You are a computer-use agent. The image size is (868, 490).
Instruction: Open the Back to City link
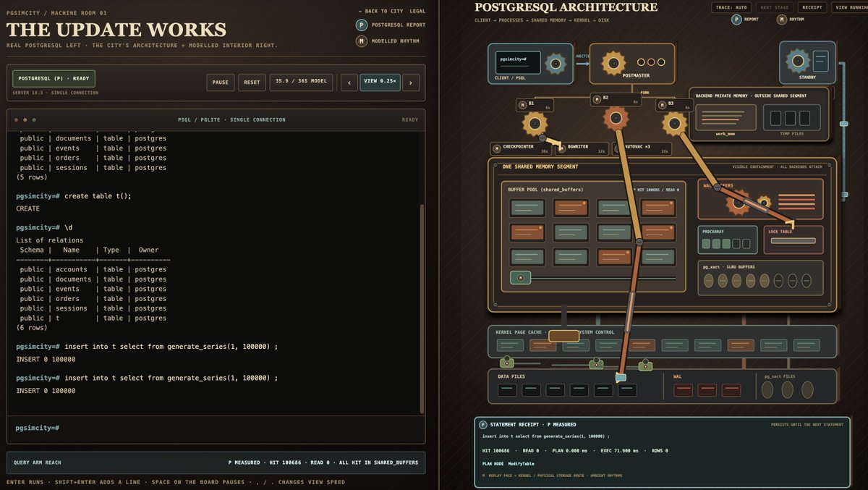(381, 12)
